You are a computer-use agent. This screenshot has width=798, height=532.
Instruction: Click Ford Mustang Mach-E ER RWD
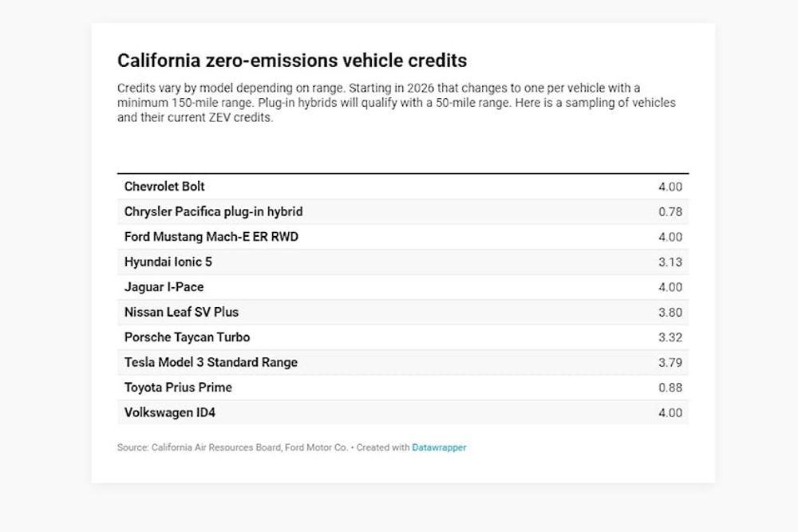[x=211, y=237]
